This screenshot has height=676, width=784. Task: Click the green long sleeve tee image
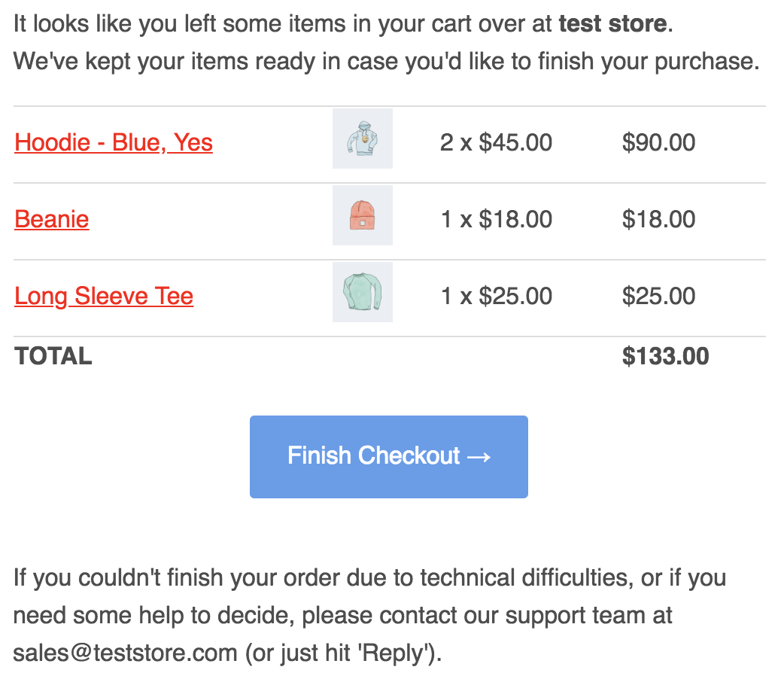(363, 292)
